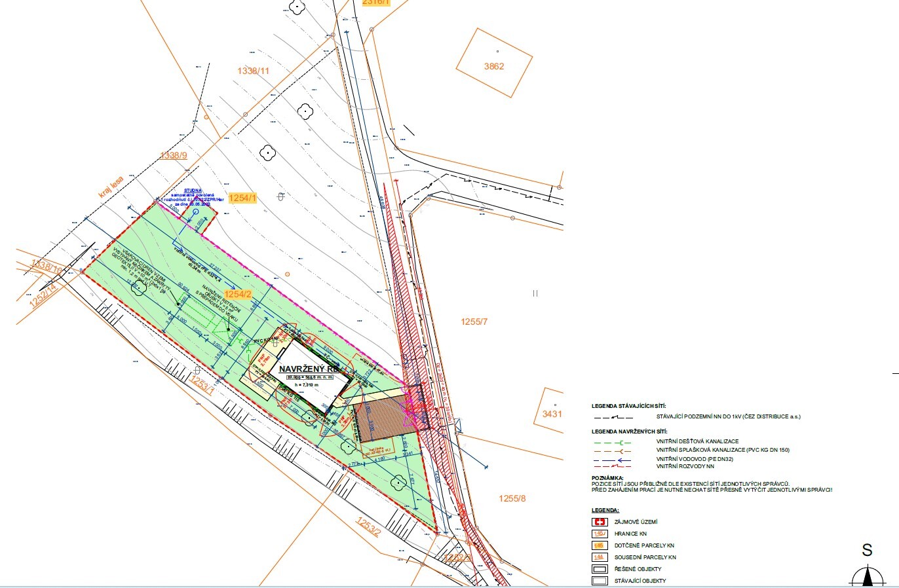Select the brown splašková kanalizace line sample

(613, 450)
